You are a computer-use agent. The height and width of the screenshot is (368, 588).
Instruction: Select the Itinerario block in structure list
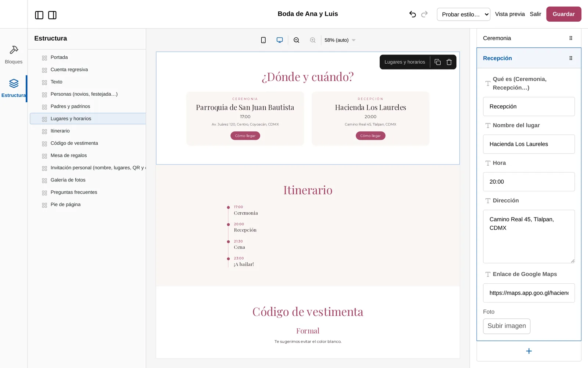(88, 131)
